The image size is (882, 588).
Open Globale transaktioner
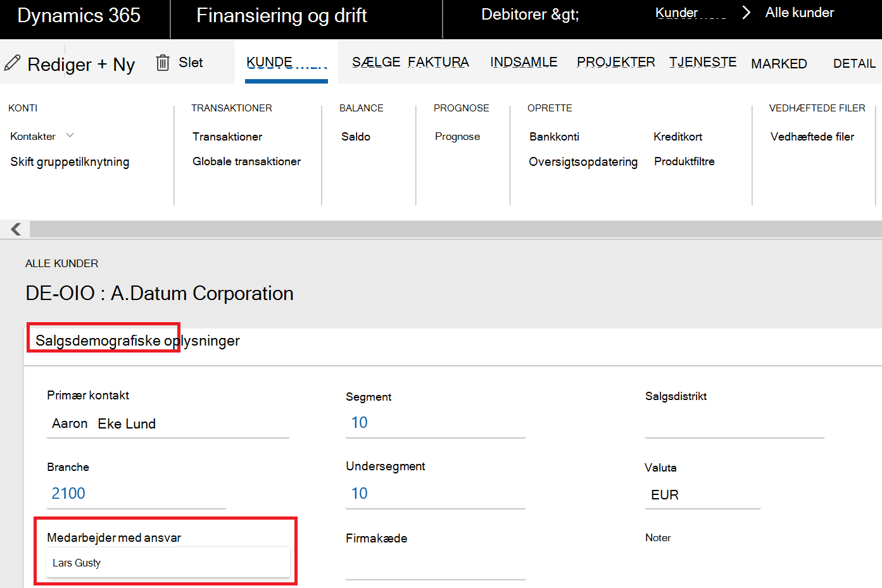tap(246, 161)
